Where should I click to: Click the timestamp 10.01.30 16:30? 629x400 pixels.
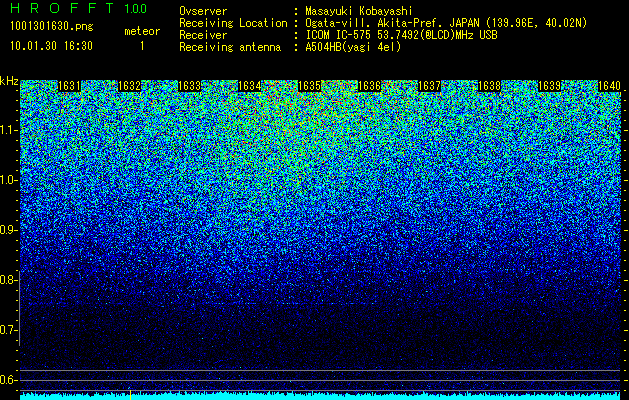pyautogui.click(x=51, y=46)
